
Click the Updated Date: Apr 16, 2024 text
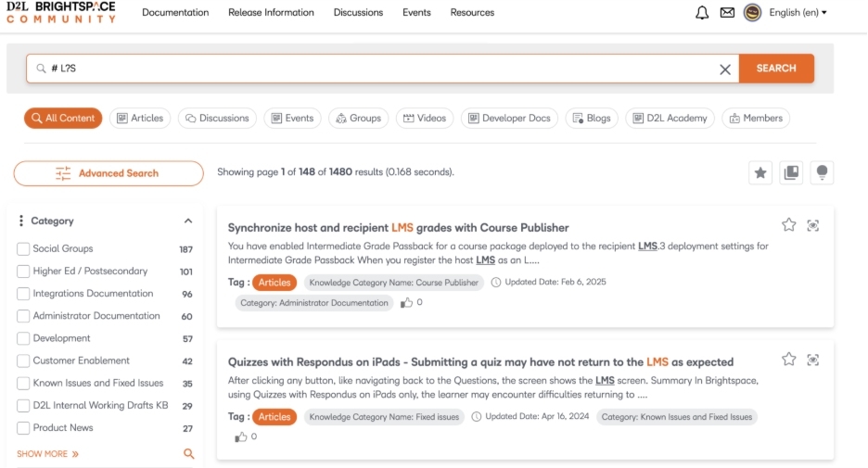(537, 416)
